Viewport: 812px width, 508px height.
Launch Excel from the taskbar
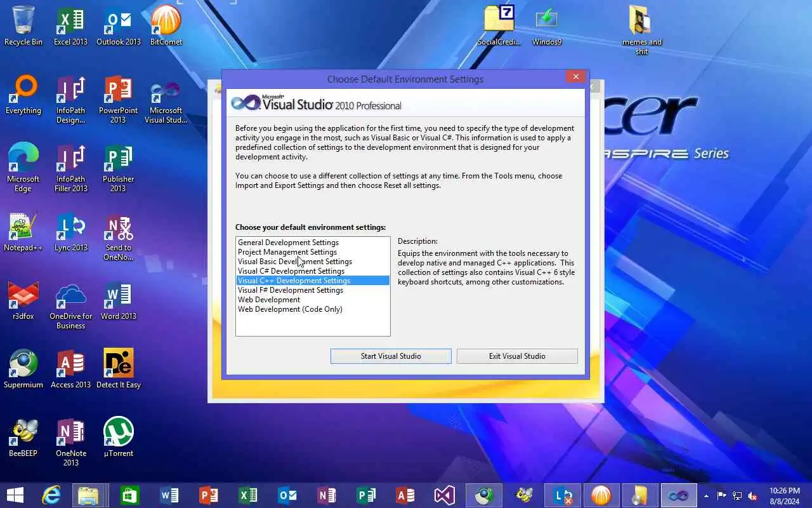tap(247, 495)
